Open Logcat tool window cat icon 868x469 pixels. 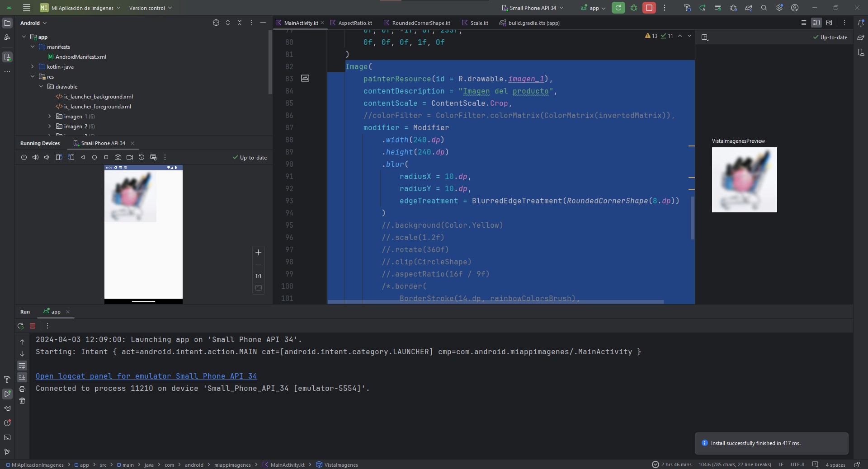click(x=7, y=408)
